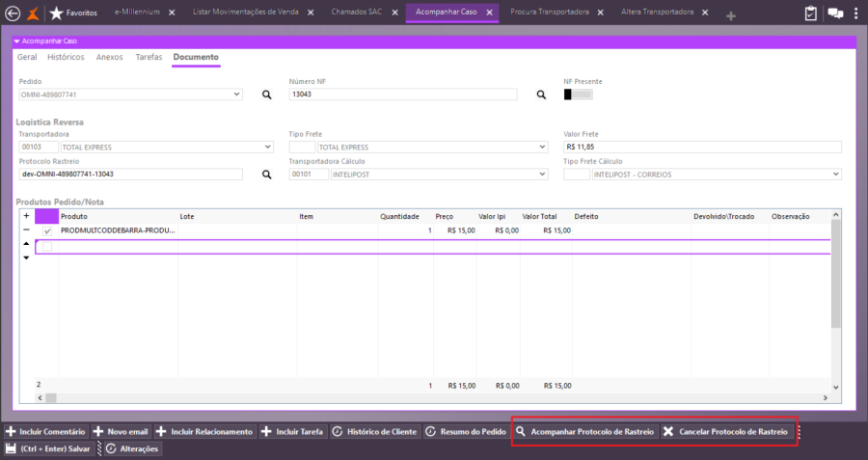
Task: Move product row down with arrow
Action: tap(26, 257)
